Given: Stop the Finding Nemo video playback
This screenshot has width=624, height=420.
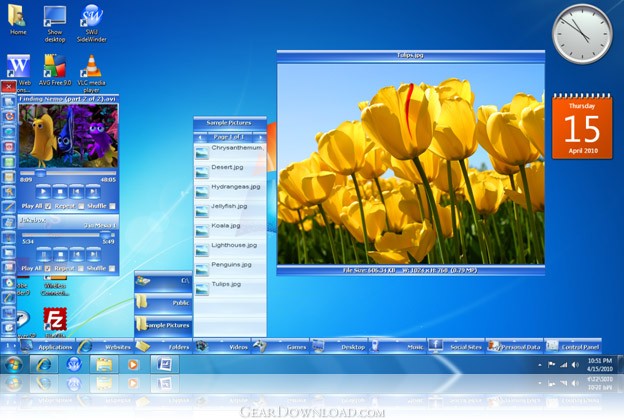Looking at the screenshot, I should coord(60,191).
